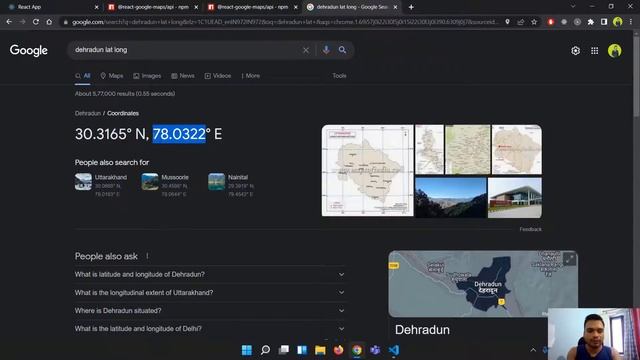Click the share icon in the address bar
Screen dimensions: 640x360
521,22
